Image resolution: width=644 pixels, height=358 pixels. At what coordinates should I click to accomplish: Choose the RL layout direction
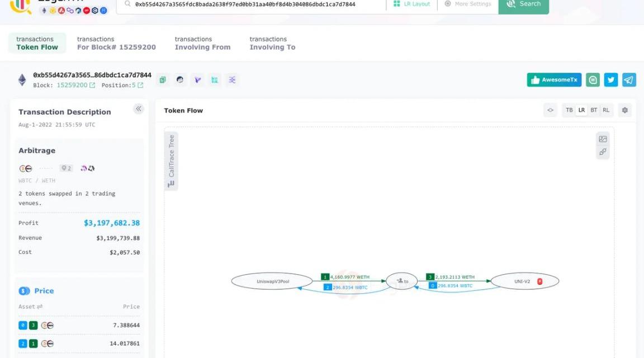click(x=606, y=110)
